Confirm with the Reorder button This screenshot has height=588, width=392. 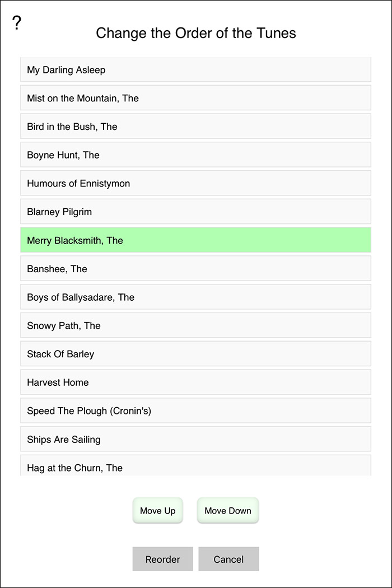pyautogui.click(x=162, y=559)
